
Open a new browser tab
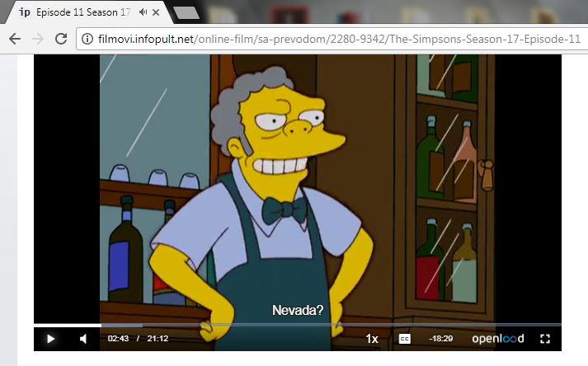[x=186, y=12]
